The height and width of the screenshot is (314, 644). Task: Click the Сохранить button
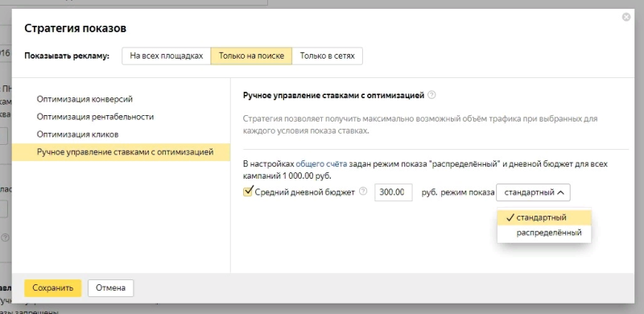(x=53, y=288)
